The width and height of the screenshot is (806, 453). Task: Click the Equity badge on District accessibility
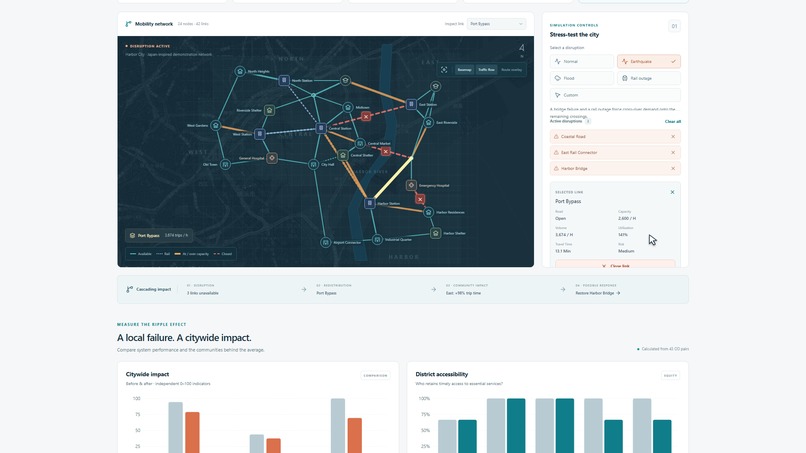click(670, 375)
